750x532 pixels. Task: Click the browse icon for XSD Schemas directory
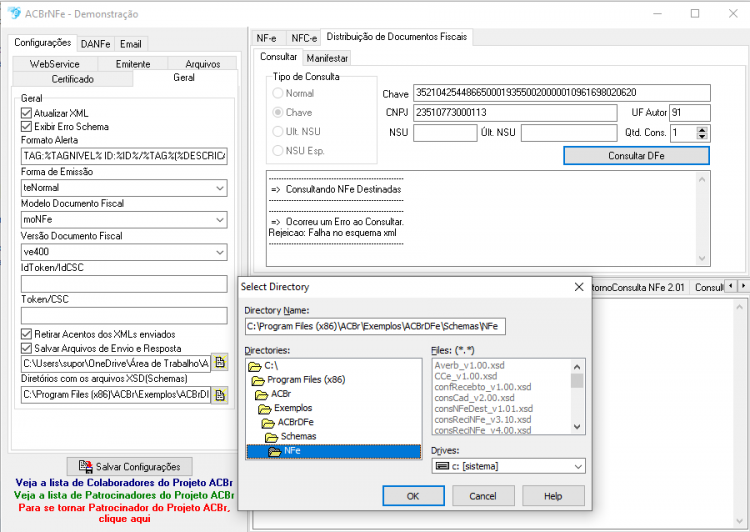pyautogui.click(x=220, y=395)
